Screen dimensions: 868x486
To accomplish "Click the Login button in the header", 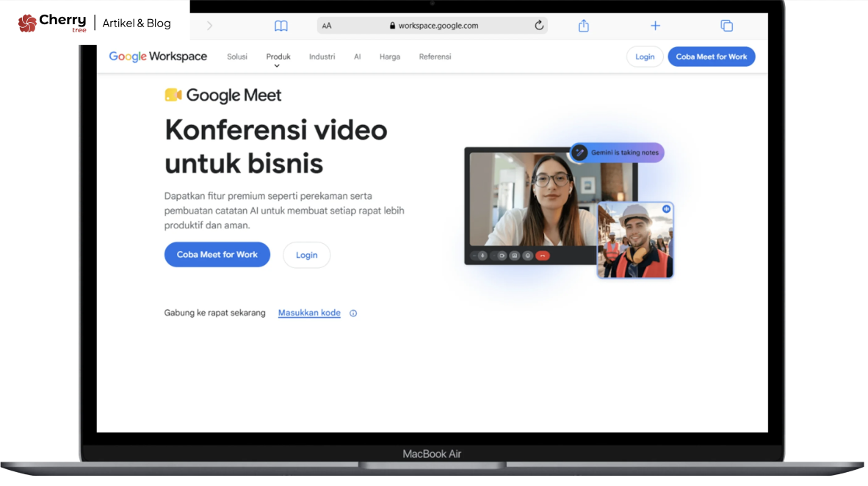I will click(644, 57).
